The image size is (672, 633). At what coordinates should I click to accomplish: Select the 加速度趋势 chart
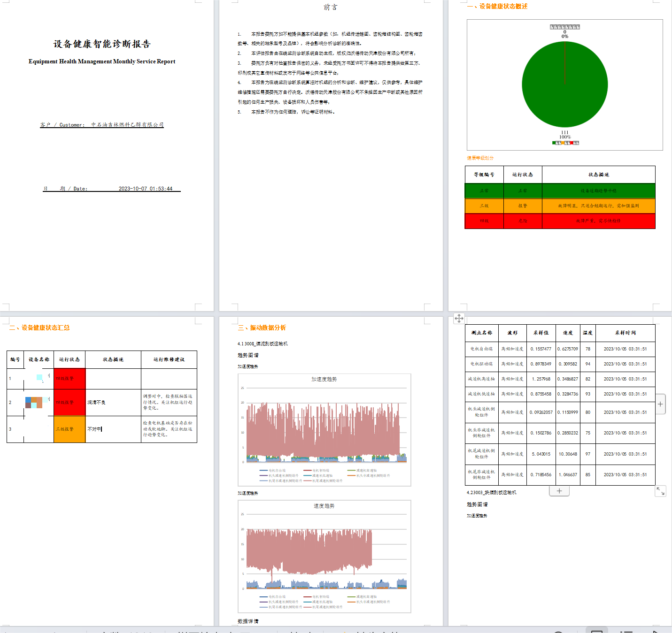[324, 429]
